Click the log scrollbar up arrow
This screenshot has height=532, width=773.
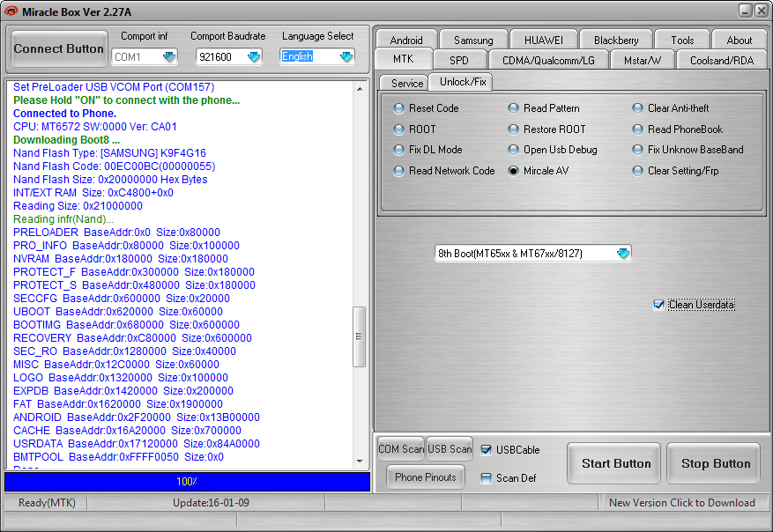click(360, 89)
